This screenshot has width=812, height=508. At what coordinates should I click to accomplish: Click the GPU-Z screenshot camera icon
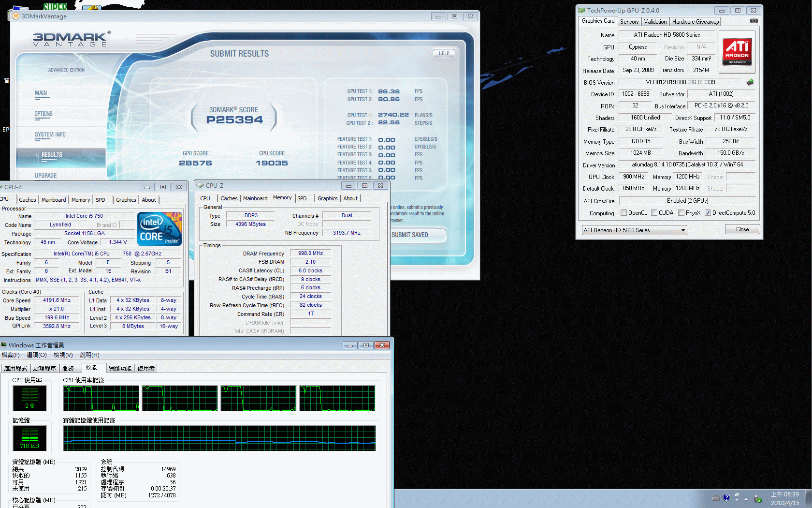point(754,21)
